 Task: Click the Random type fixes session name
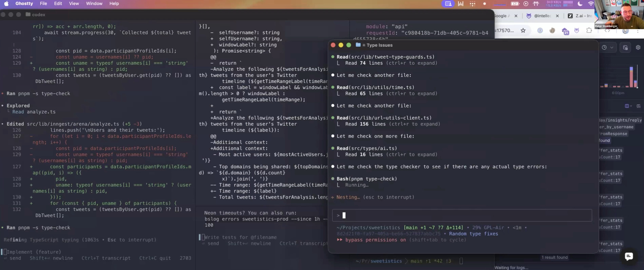tap(474, 234)
